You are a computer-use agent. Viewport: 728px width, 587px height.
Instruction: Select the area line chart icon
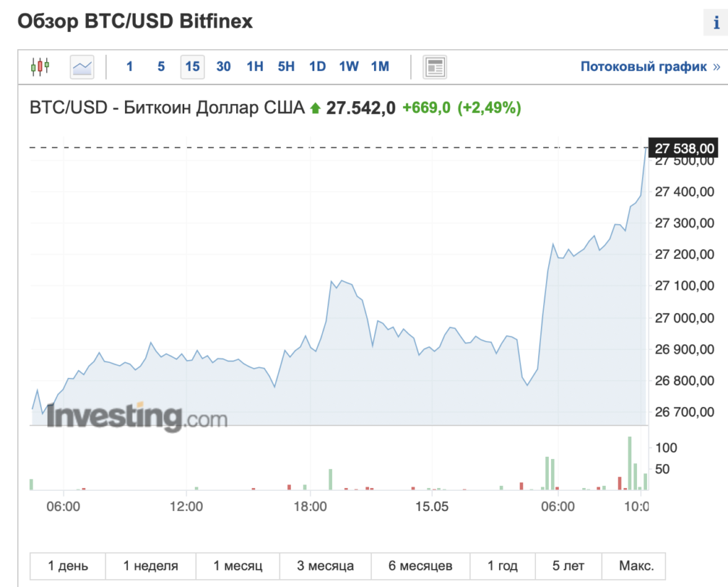coord(82,67)
